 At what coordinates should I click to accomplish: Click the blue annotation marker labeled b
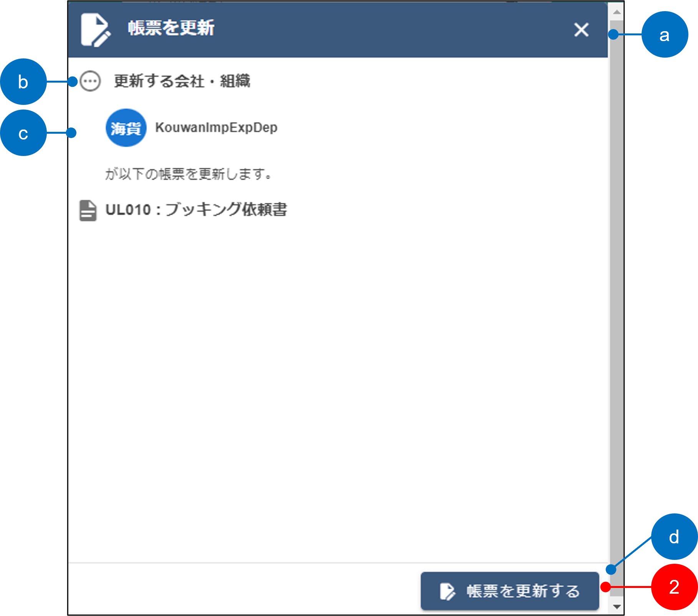pyautogui.click(x=23, y=81)
